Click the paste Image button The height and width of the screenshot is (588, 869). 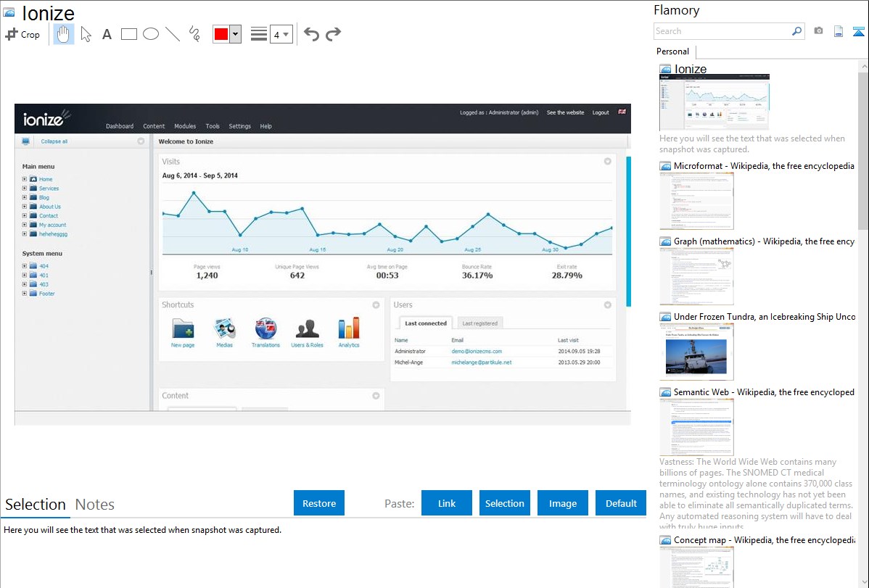pyautogui.click(x=562, y=503)
